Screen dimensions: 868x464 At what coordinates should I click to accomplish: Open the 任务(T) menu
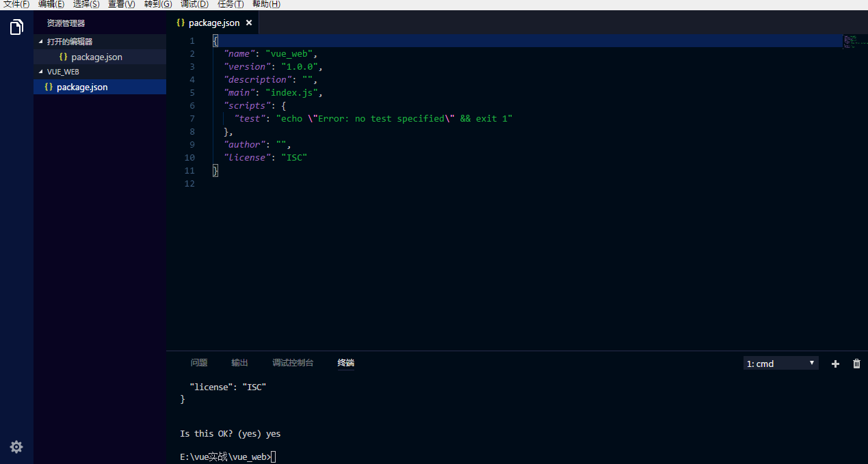click(x=229, y=5)
